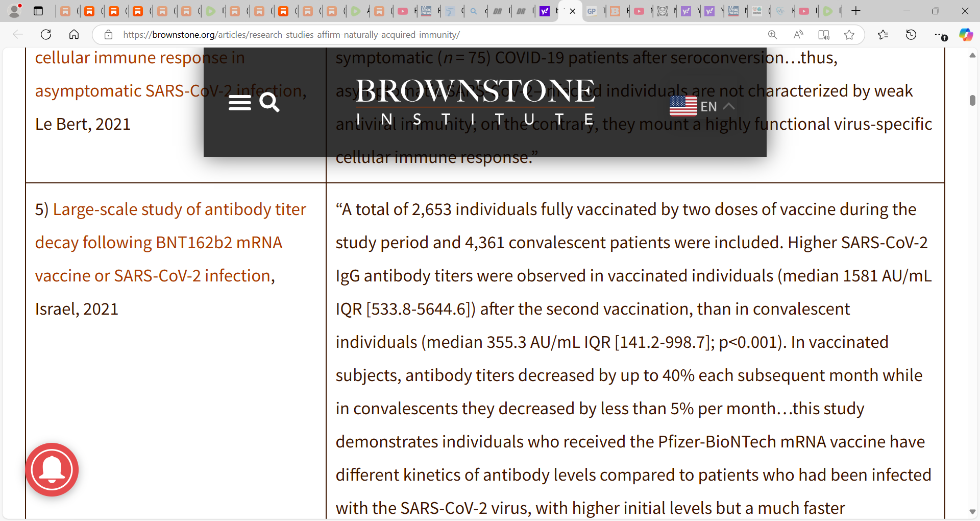Image resolution: width=980 pixels, height=521 pixels.
Task: Open the EN language selector
Action: (702, 106)
